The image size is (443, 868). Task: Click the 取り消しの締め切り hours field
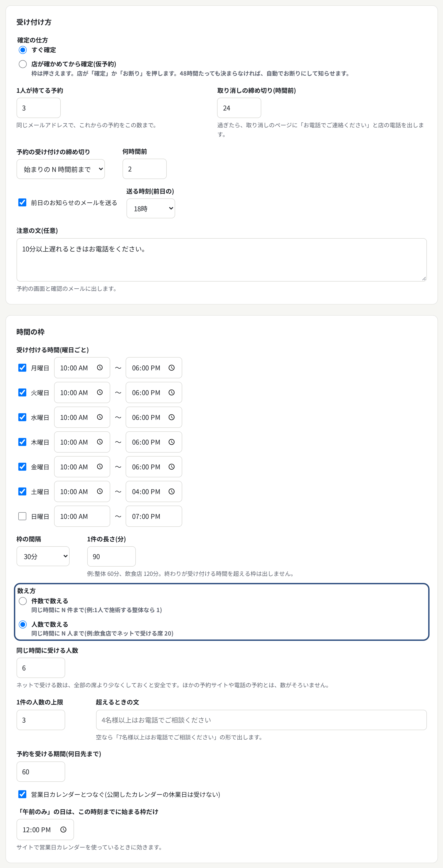pyautogui.click(x=239, y=108)
